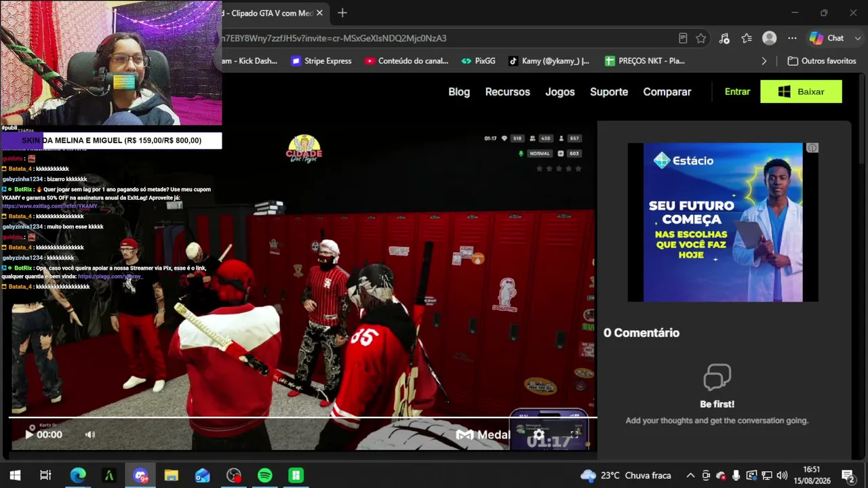Open the green lambda app in taskbar
The height and width of the screenshot is (488, 868).
[x=108, y=476]
